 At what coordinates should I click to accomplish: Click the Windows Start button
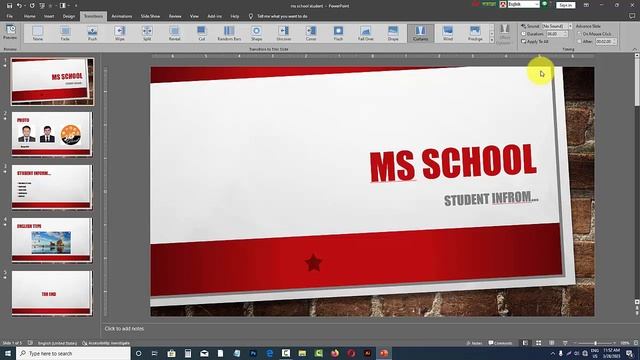[8, 353]
